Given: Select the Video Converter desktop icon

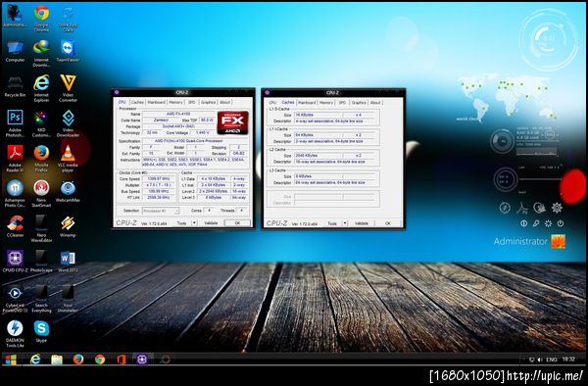Looking at the screenshot, I should point(68,88).
